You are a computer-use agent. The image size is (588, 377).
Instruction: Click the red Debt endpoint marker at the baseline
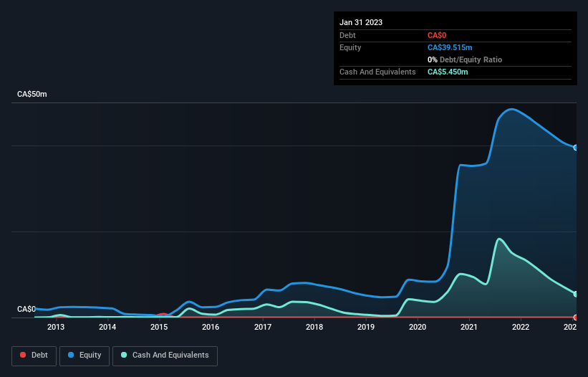coord(576,318)
